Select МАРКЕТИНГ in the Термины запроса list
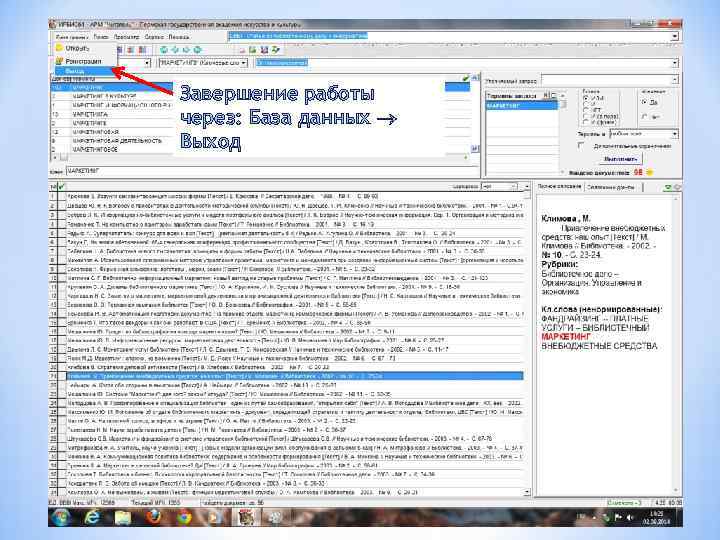This screenshot has height=540, width=720. pyautogui.click(x=522, y=106)
